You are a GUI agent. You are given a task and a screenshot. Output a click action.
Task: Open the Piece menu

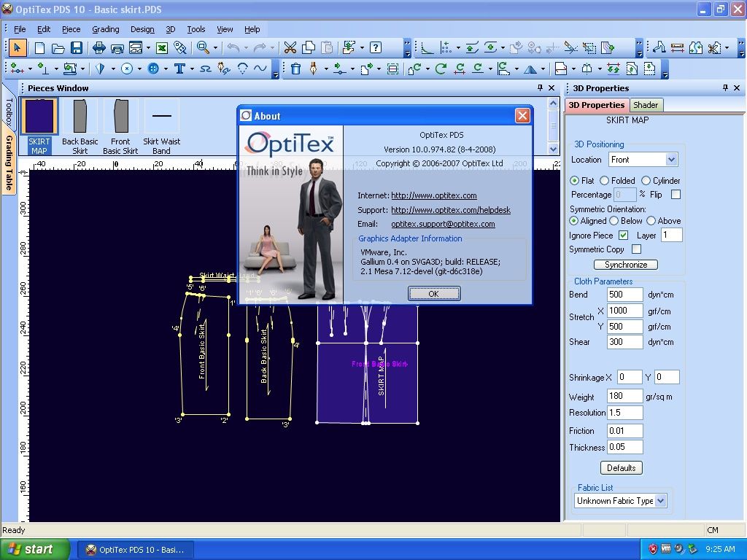click(71, 29)
